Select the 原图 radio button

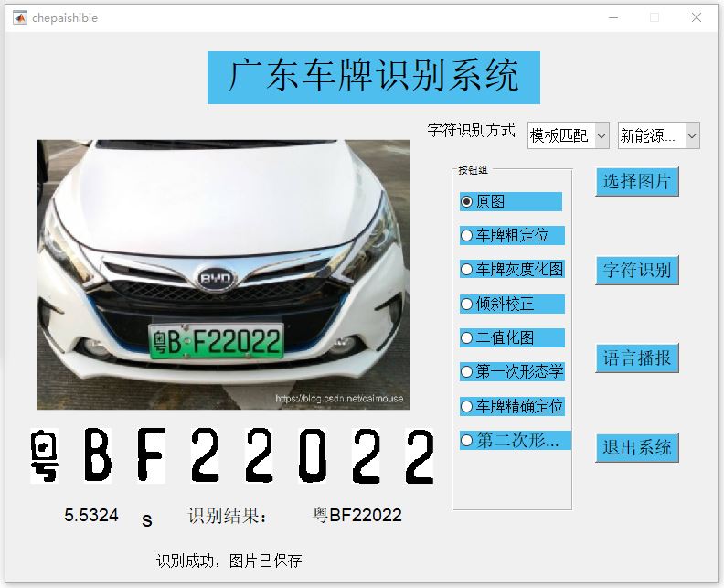pos(511,201)
